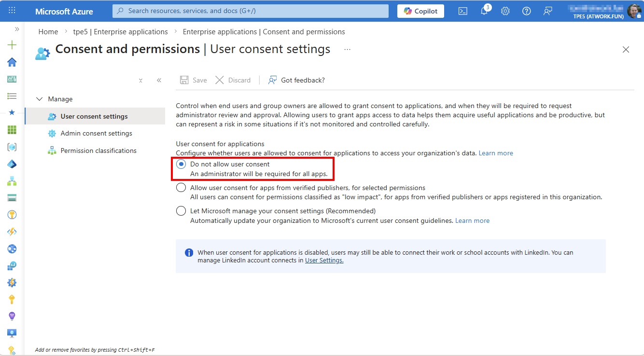The image size is (644, 356).
Task: Click the Copilot button
Action: tap(420, 11)
